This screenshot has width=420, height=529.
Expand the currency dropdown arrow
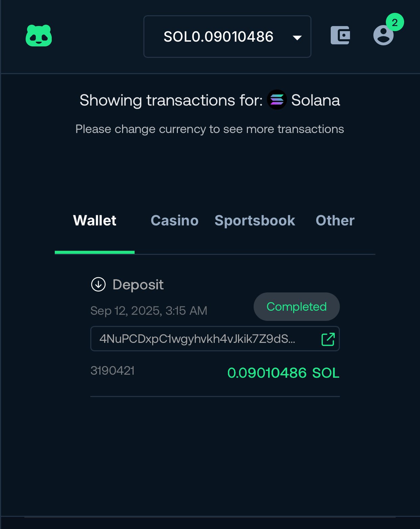point(297,37)
